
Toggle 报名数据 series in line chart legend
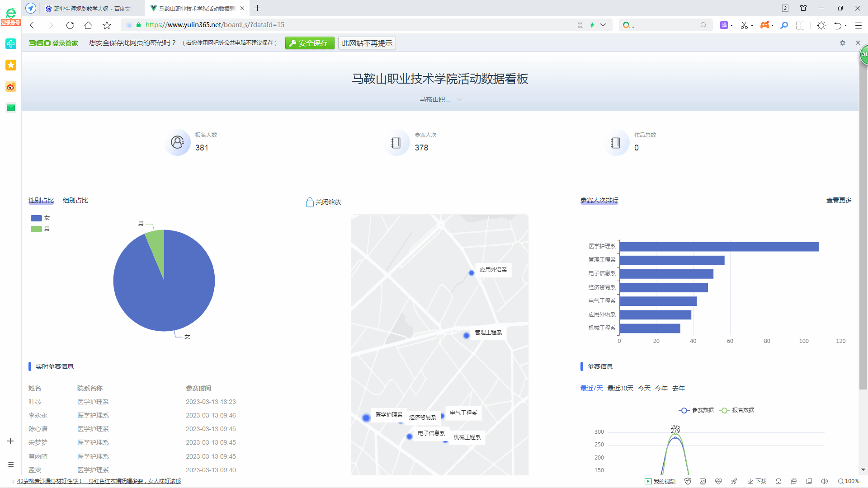point(737,410)
